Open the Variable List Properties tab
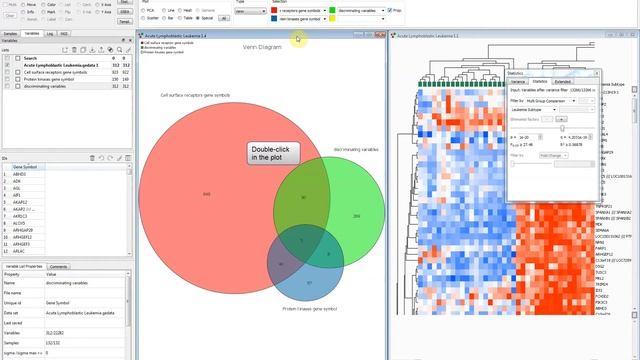Viewport: 640px width, 360px height. tap(24, 266)
